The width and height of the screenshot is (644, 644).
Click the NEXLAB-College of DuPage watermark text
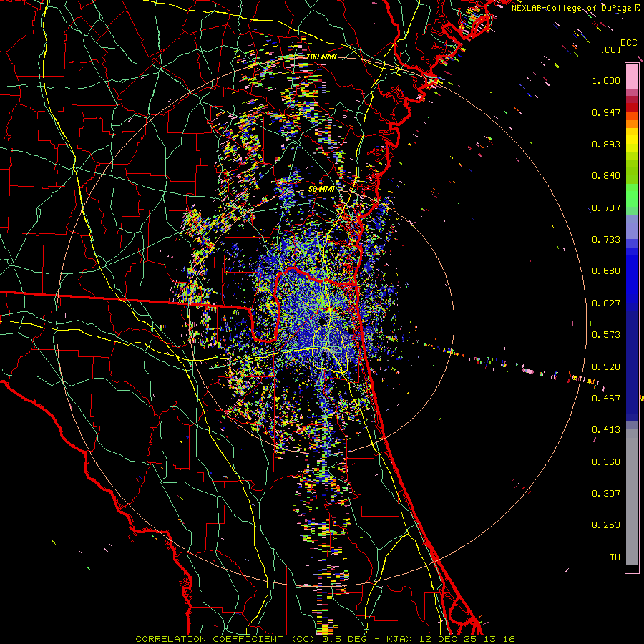575,8
